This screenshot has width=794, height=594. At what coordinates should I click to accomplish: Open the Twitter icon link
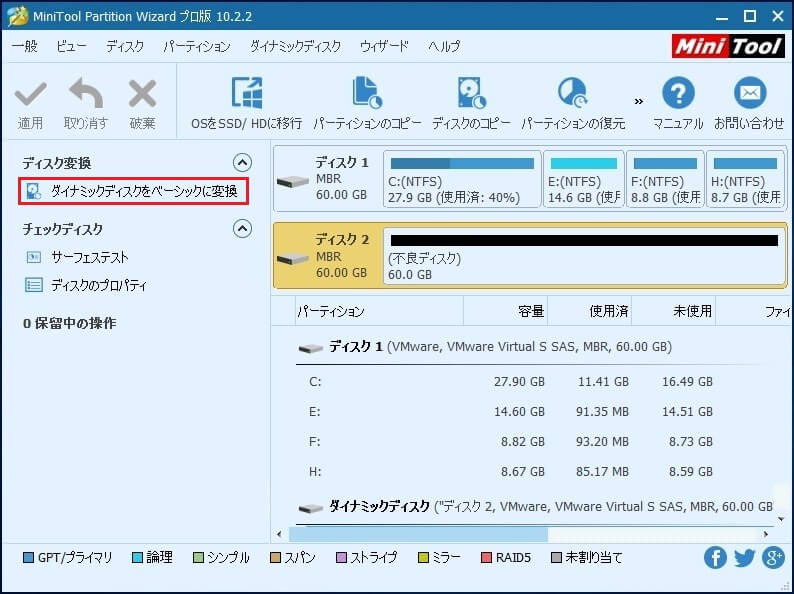744,558
